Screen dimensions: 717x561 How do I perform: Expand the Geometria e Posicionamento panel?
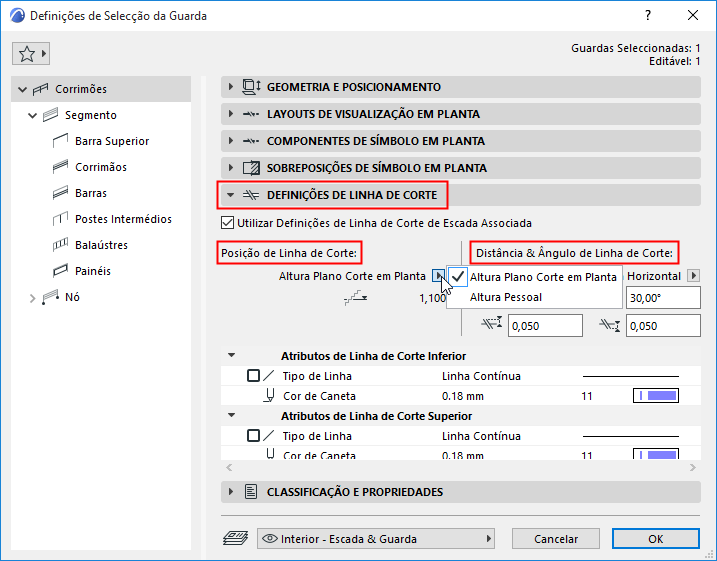point(232,87)
